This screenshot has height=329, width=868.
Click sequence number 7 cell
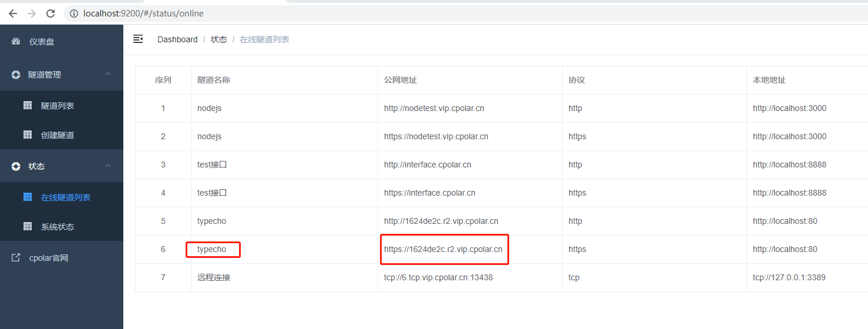point(163,277)
